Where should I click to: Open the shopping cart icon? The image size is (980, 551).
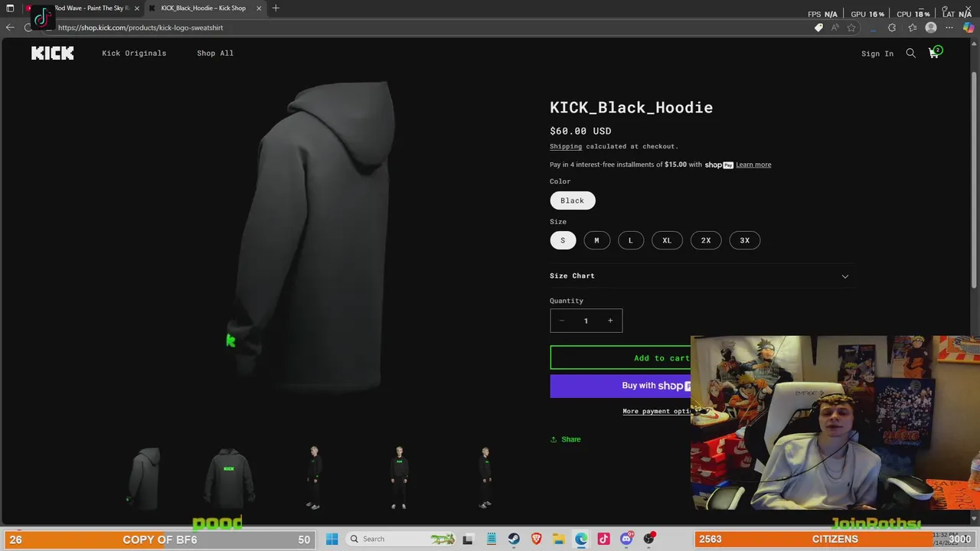pyautogui.click(x=934, y=53)
